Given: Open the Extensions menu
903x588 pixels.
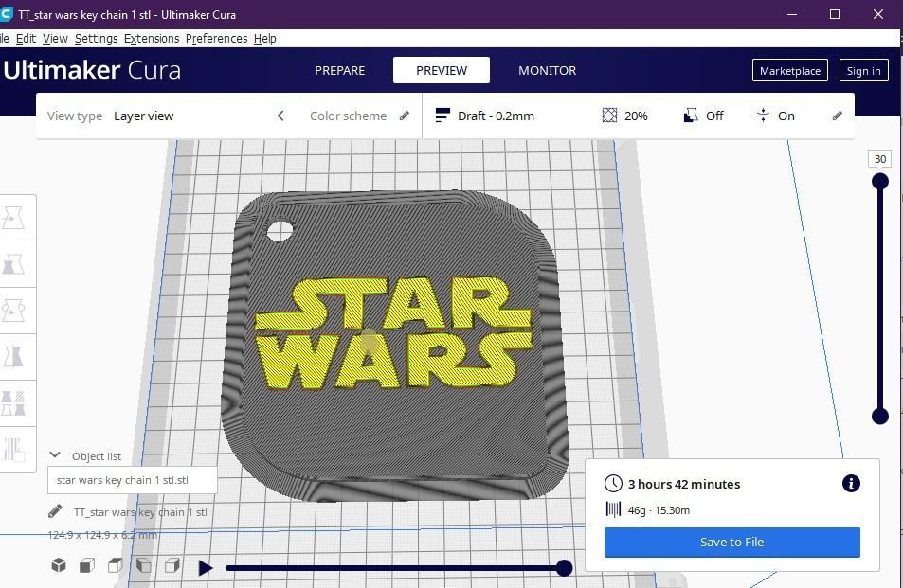Looking at the screenshot, I should click(x=152, y=39).
